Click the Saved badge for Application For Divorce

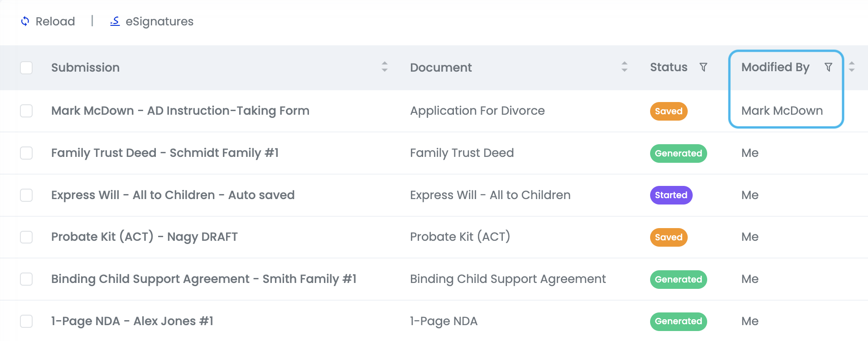click(668, 112)
